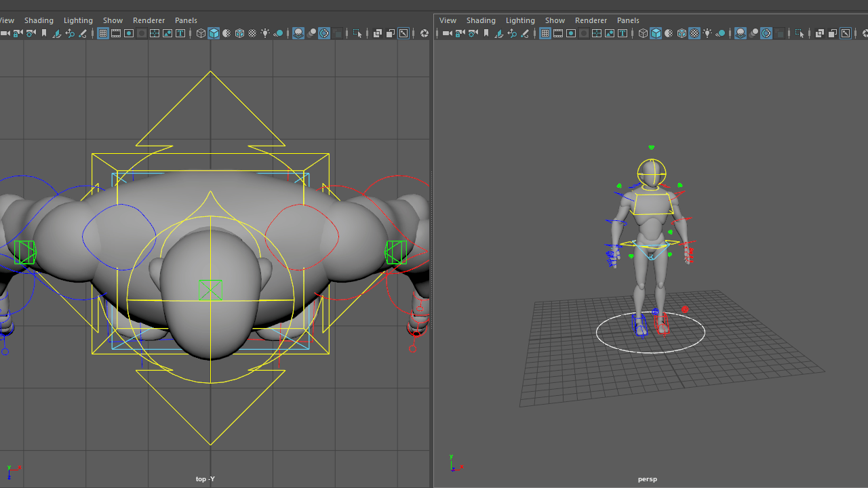868x488 pixels.
Task: Toggle Safe Action in top view toolbar
Action: point(167,33)
